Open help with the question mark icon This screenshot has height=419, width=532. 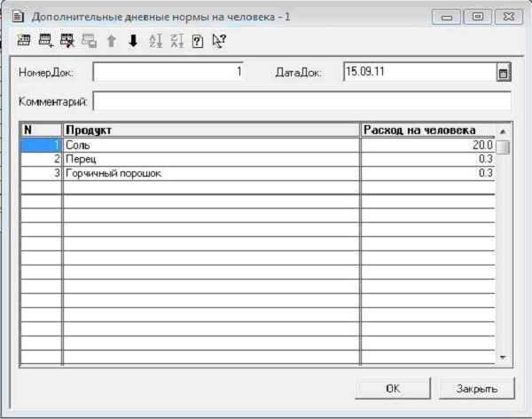coord(197,40)
